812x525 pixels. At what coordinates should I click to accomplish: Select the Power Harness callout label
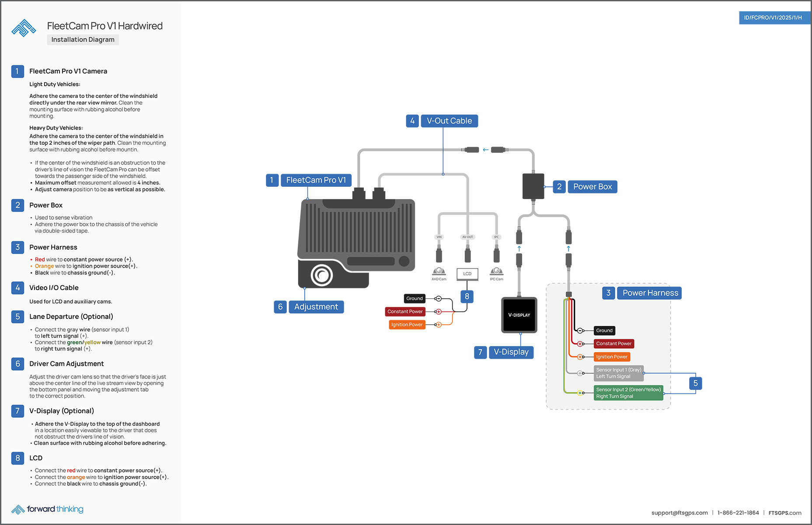(x=650, y=293)
